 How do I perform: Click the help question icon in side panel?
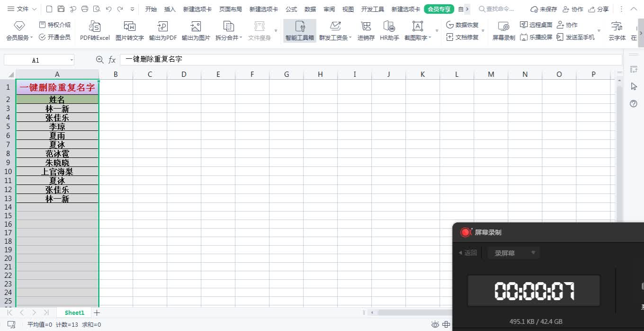pyautogui.click(x=634, y=103)
